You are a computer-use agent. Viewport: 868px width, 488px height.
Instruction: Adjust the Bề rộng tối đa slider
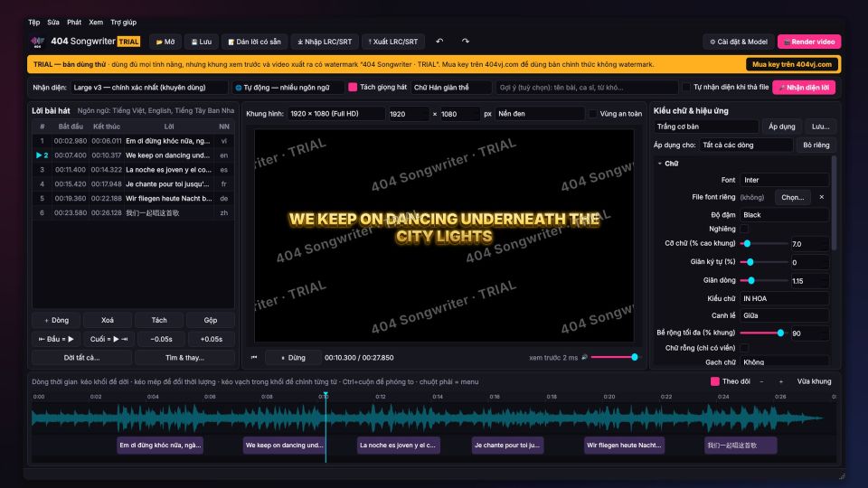(x=764, y=333)
